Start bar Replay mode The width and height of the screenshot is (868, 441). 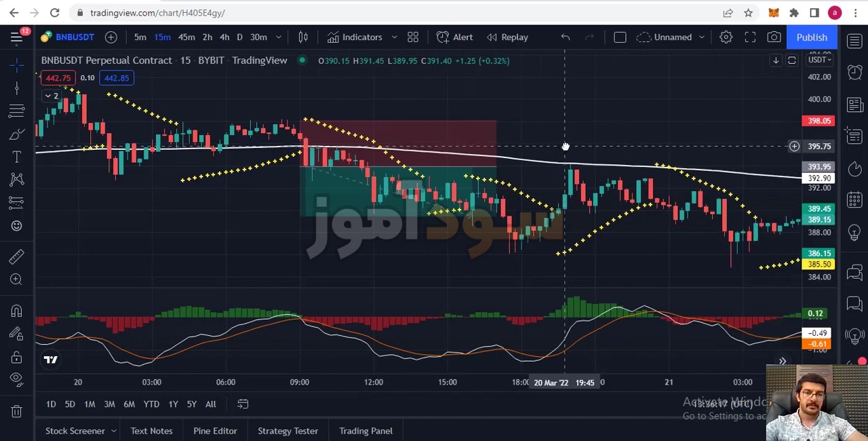point(507,37)
